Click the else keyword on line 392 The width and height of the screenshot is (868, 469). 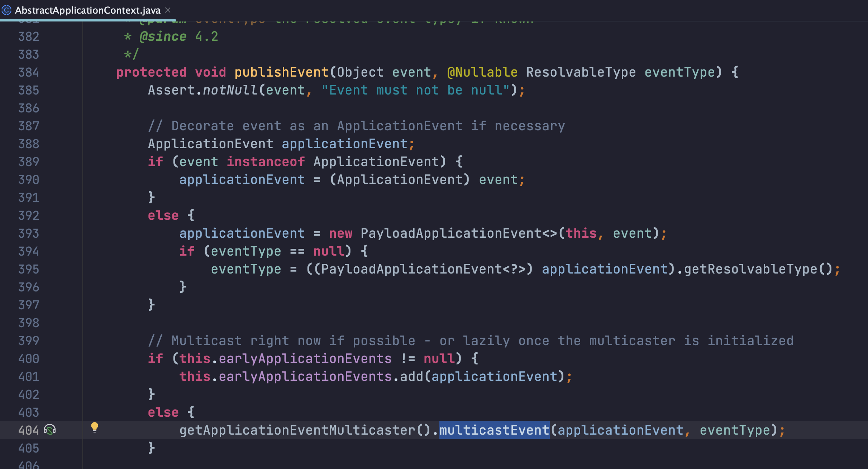click(163, 215)
